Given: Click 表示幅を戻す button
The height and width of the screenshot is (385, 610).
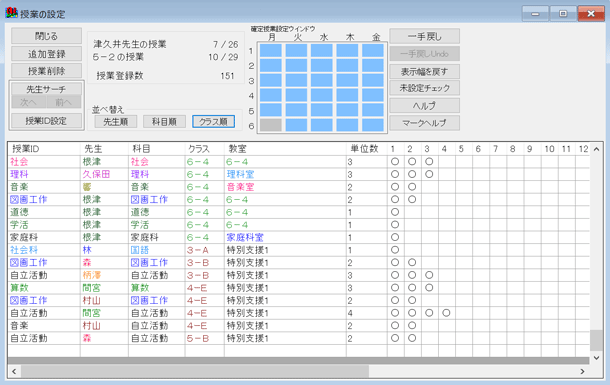Looking at the screenshot, I should pyautogui.click(x=424, y=72).
